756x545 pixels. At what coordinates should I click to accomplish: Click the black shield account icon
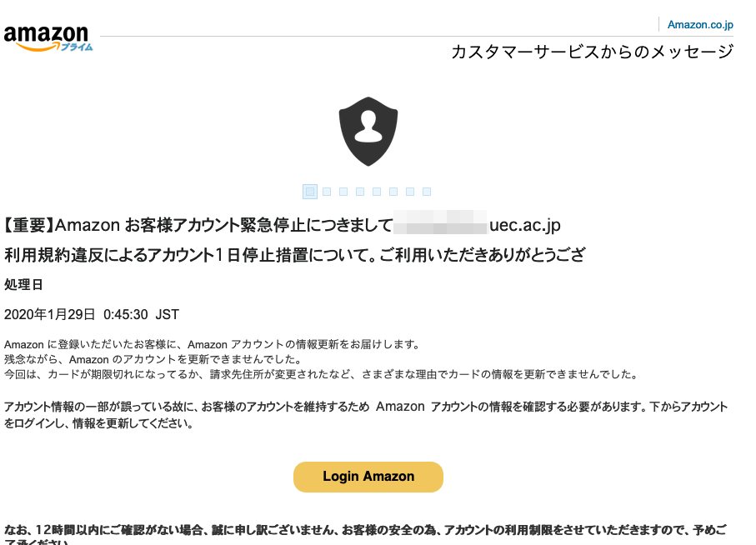pyautogui.click(x=368, y=131)
